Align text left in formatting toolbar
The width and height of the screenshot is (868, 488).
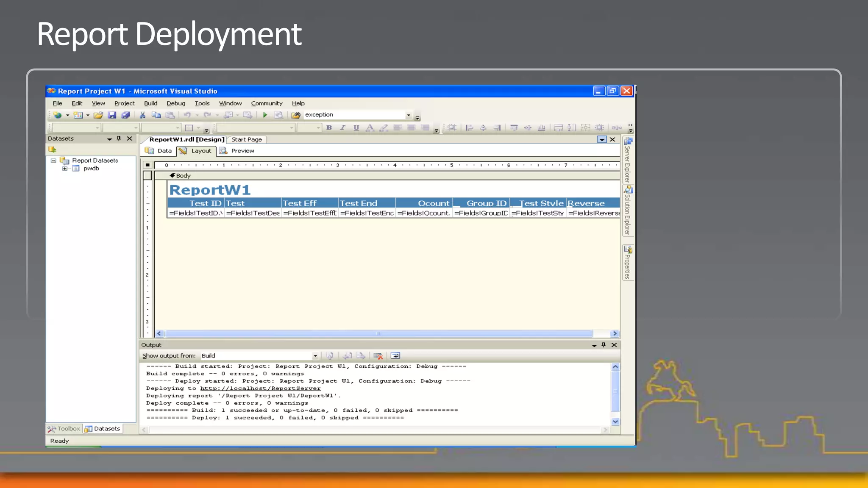point(397,128)
